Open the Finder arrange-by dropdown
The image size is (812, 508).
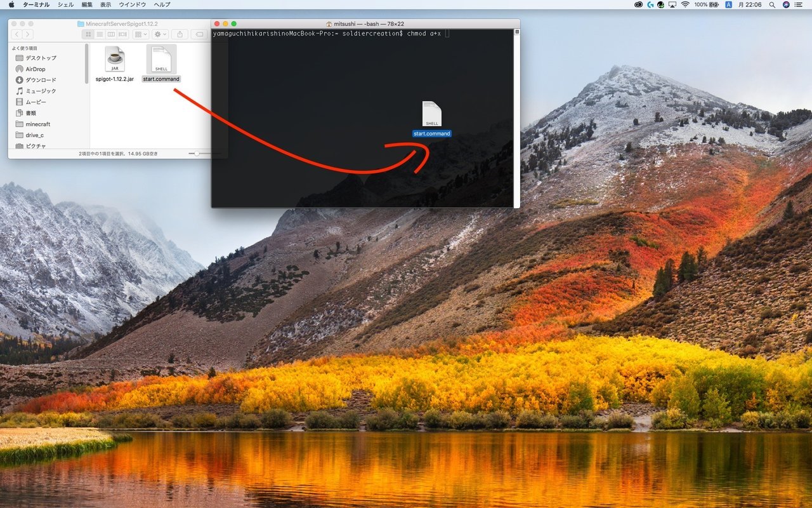(x=141, y=34)
